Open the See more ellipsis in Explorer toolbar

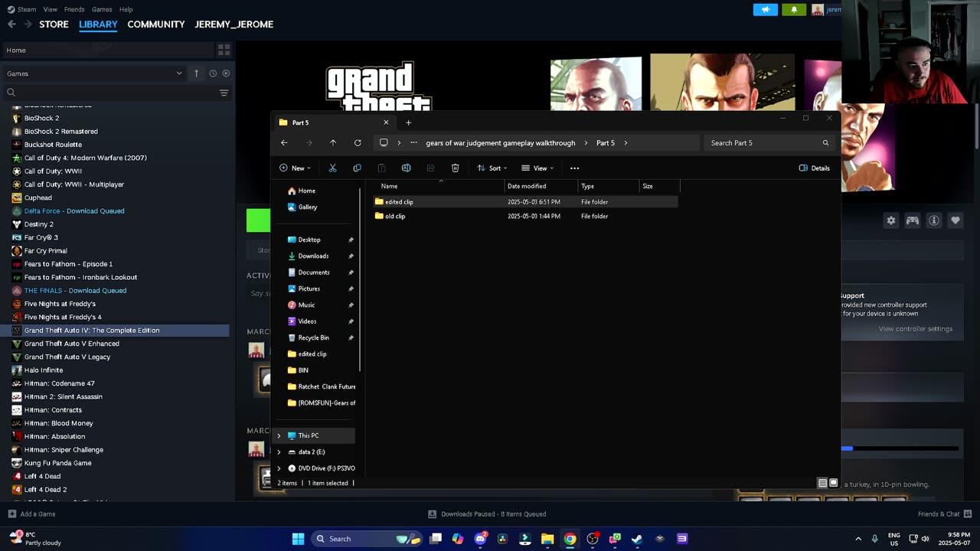574,168
